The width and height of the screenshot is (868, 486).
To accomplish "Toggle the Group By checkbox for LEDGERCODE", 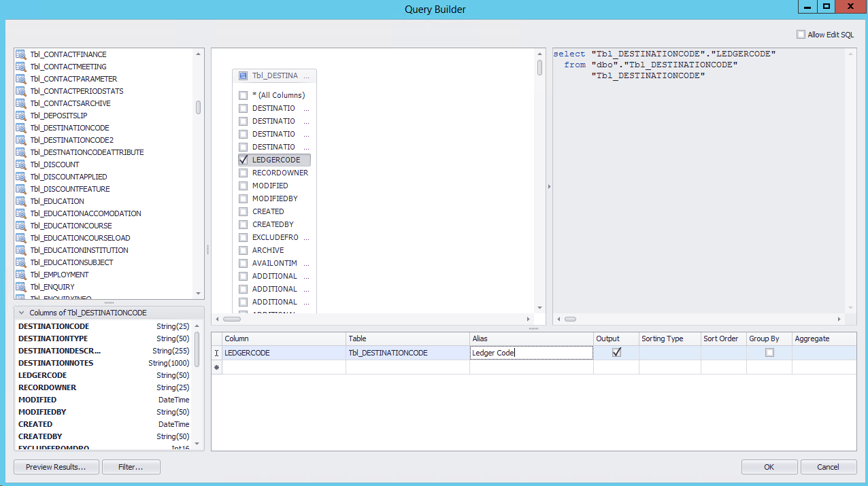I will [769, 353].
